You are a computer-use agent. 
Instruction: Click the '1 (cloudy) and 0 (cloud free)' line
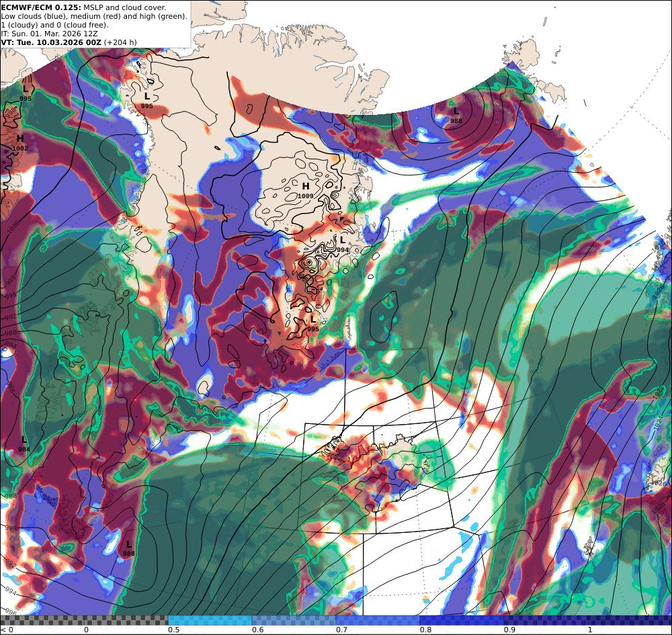coord(55,25)
